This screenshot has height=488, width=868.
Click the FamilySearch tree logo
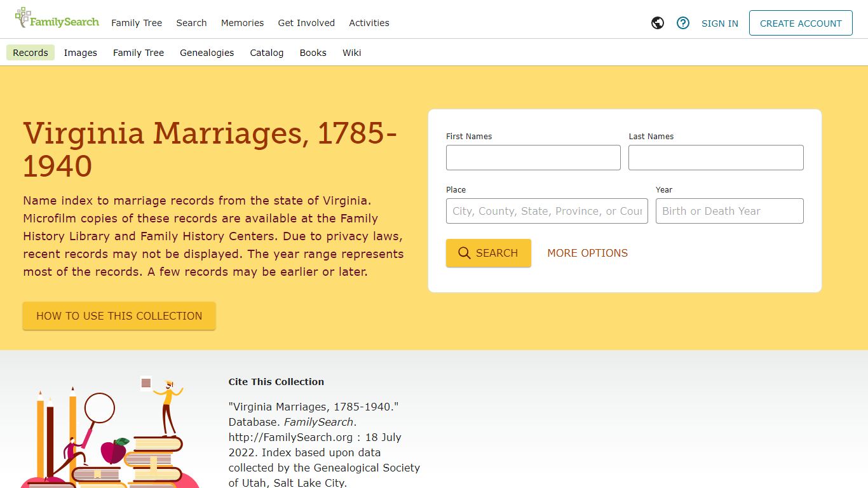point(57,18)
